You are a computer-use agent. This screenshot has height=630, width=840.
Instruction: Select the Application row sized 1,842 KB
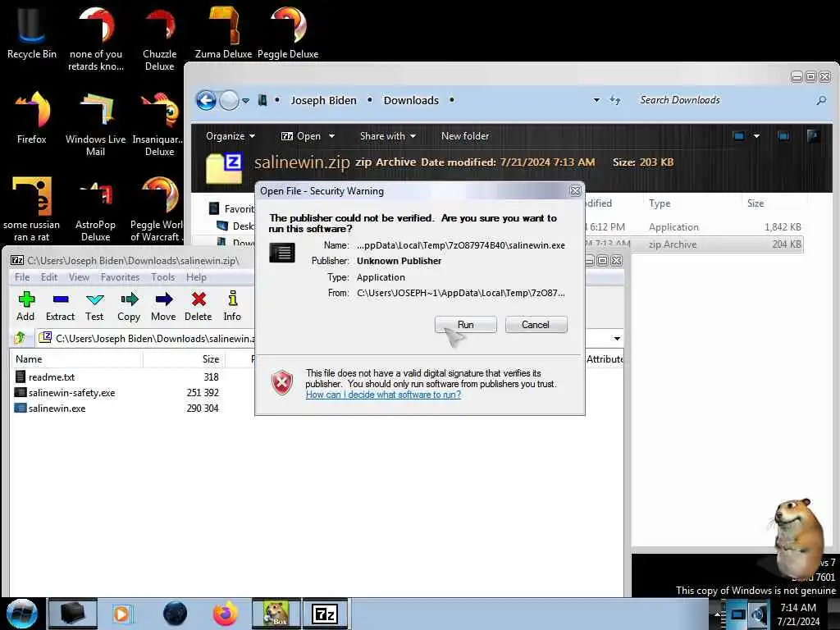coord(694,227)
